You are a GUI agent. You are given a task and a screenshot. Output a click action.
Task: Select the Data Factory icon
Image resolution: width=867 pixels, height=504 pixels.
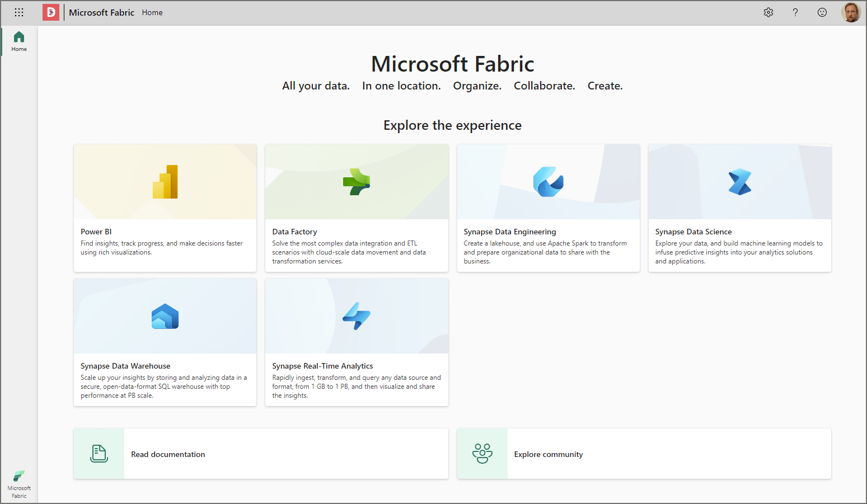pos(357,181)
